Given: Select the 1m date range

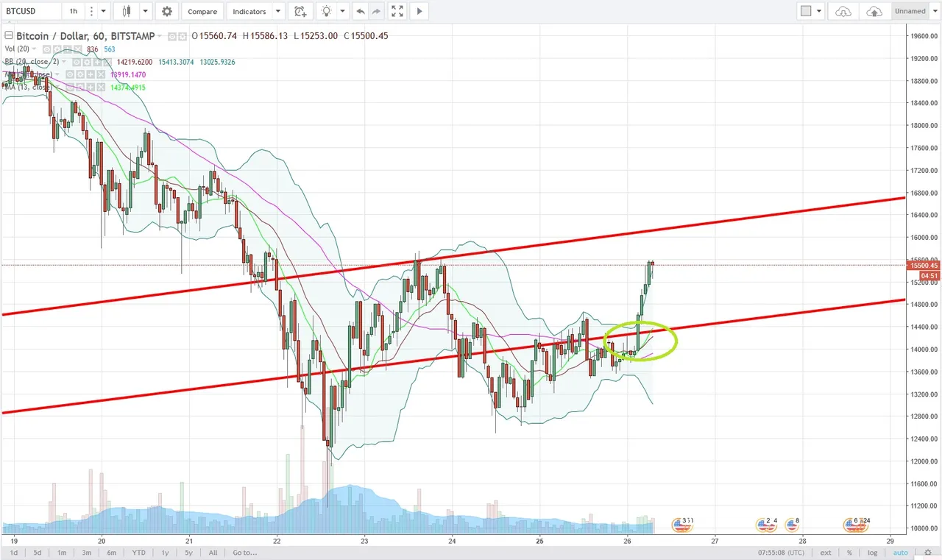Looking at the screenshot, I should pos(62,552).
